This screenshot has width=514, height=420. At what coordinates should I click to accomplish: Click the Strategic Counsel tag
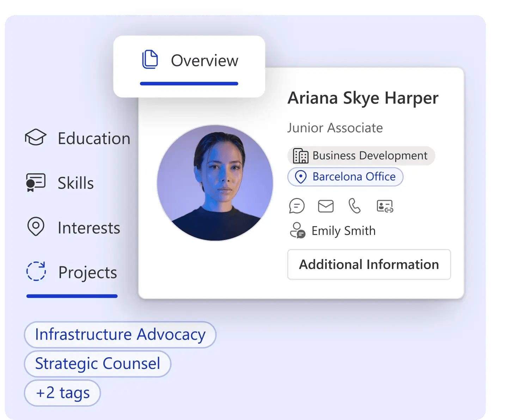pos(97,364)
